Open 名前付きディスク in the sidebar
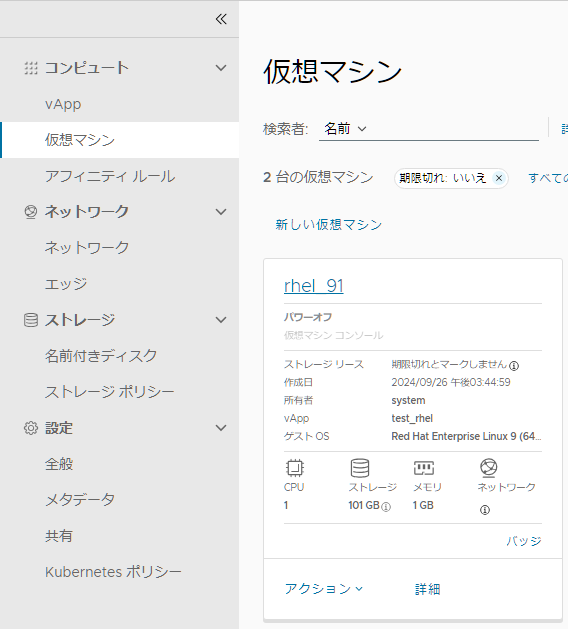568x629 pixels. coord(101,356)
